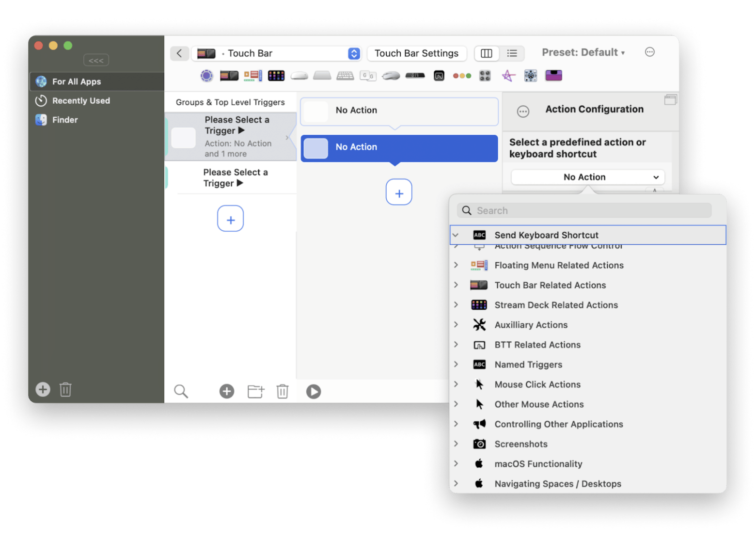Expand Floating Menu Related Actions
This screenshot has width=756, height=540.
pyautogui.click(x=456, y=265)
